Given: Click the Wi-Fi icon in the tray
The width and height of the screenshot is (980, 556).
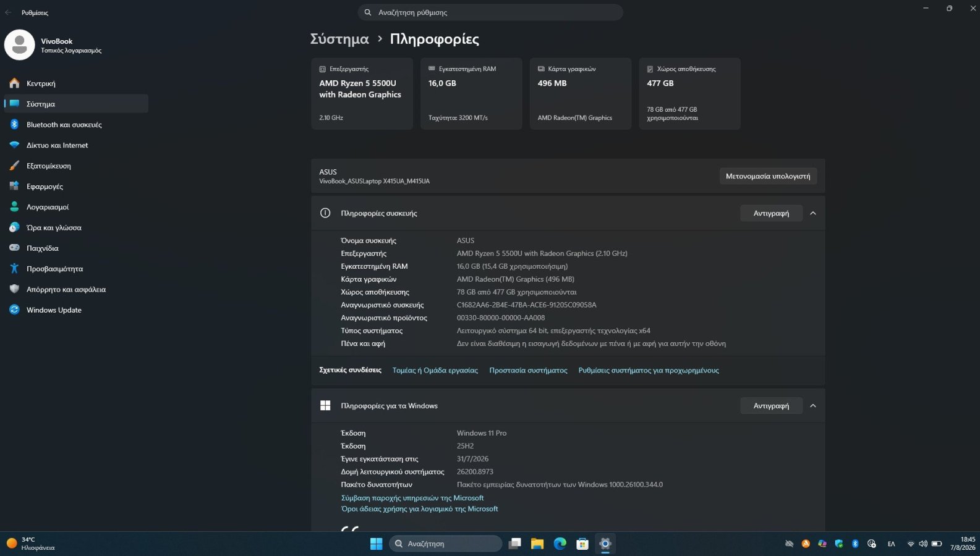Looking at the screenshot, I should (911, 544).
